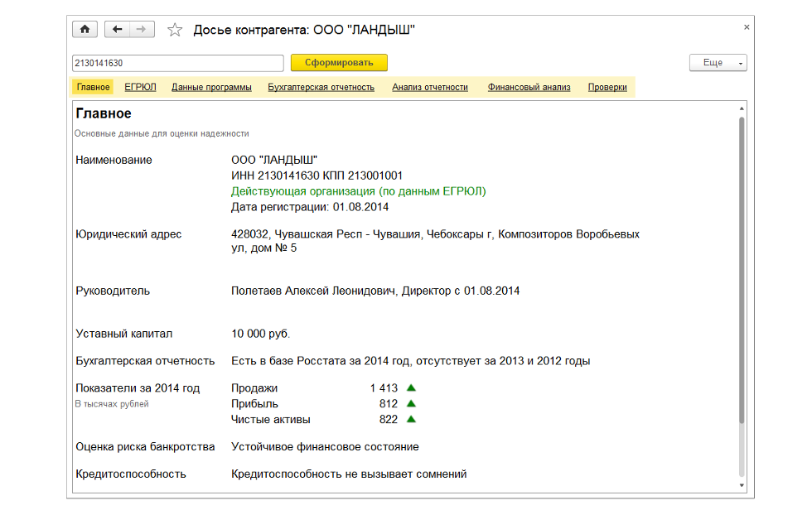The height and width of the screenshot is (510, 812).
Task: Open the Еще dropdown menu
Action: 718,63
